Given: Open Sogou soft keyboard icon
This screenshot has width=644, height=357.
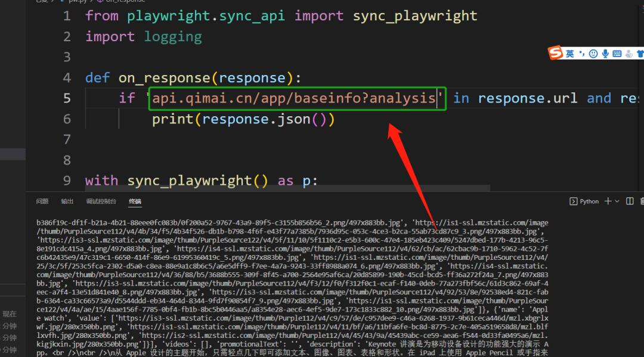Looking at the screenshot, I should coord(617,54).
